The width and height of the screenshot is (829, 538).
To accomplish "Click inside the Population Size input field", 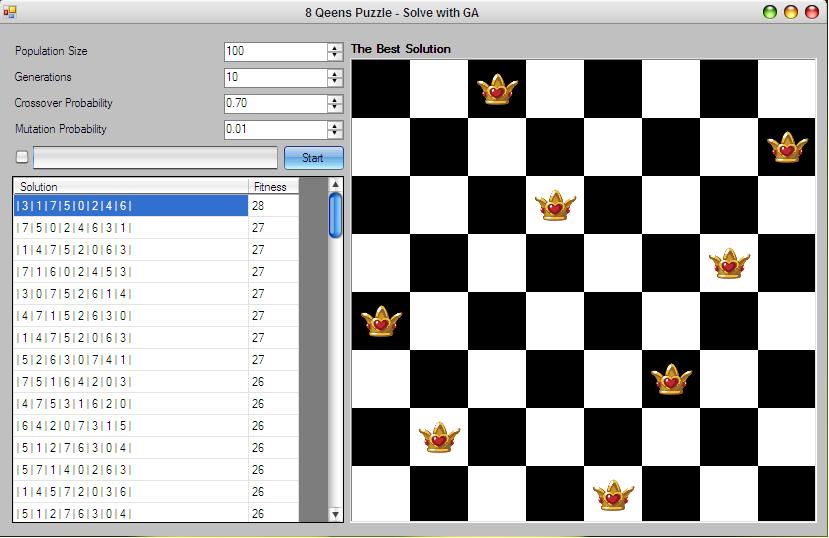I will pyautogui.click(x=275, y=51).
